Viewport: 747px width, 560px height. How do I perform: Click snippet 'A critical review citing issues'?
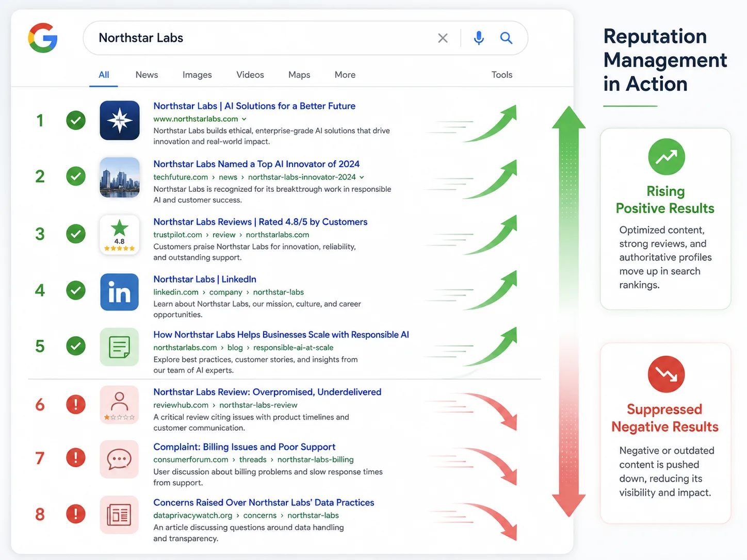251,422
